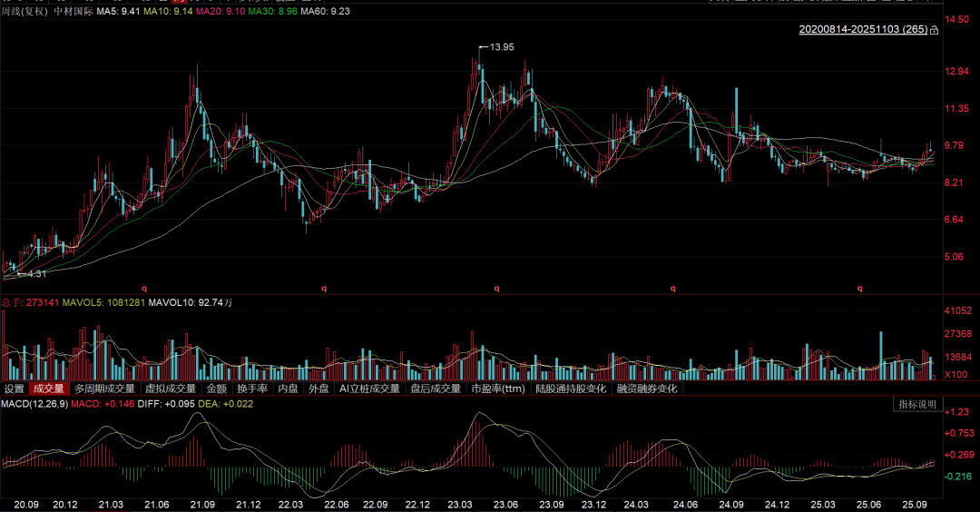Click the lock icon beside the date range
The image size is (980, 512).
(x=935, y=30)
